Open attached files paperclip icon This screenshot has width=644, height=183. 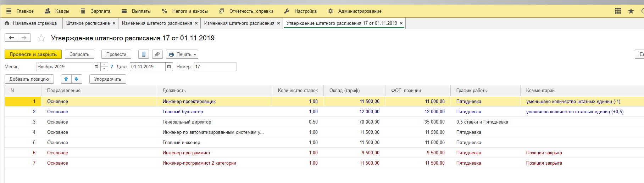click(157, 54)
